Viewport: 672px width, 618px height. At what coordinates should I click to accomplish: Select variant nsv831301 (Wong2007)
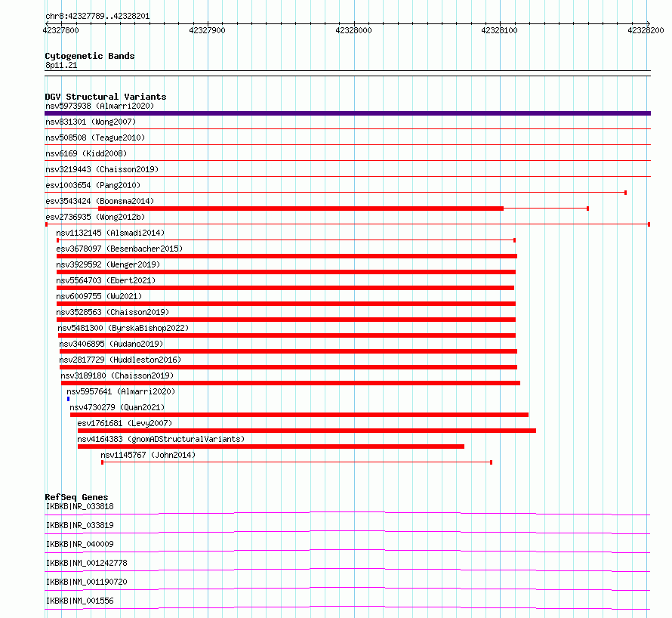(x=91, y=122)
